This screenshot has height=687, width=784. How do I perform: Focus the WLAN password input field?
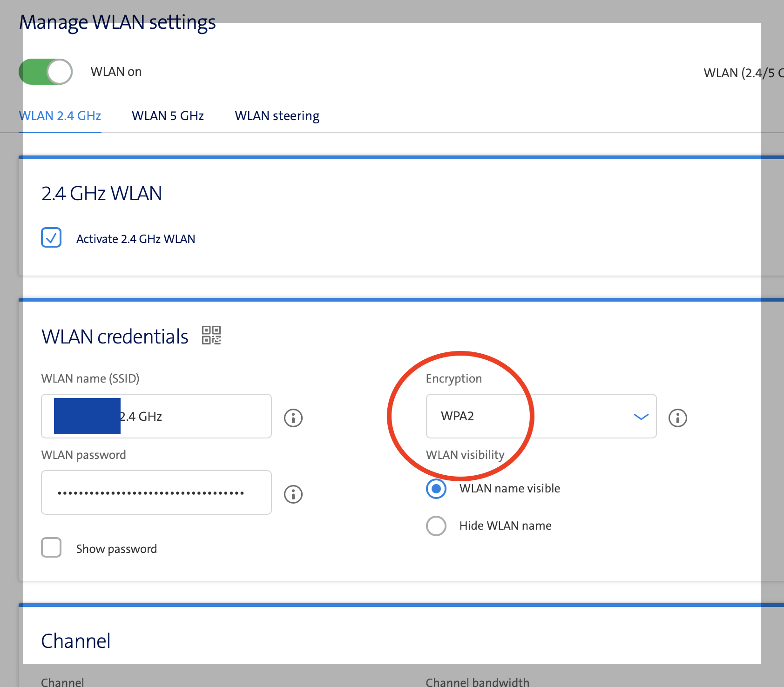pyautogui.click(x=156, y=492)
